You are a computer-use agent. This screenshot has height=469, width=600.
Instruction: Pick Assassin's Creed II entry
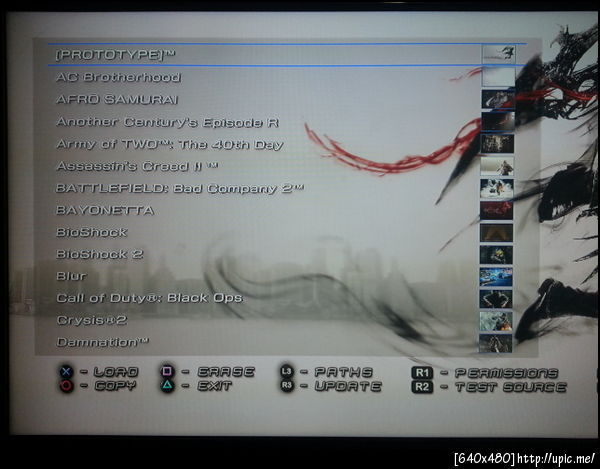pyautogui.click(x=137, y=166)
